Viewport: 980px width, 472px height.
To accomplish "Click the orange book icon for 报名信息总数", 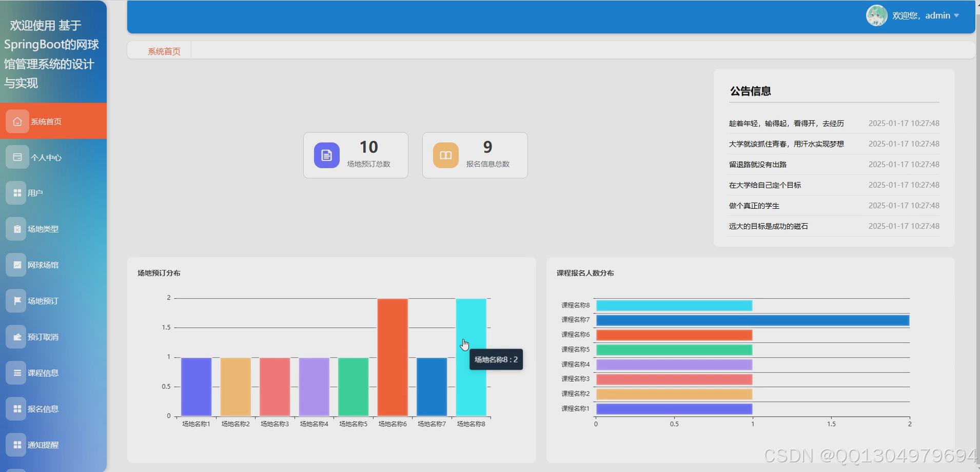I will click(x=446, y=155).
